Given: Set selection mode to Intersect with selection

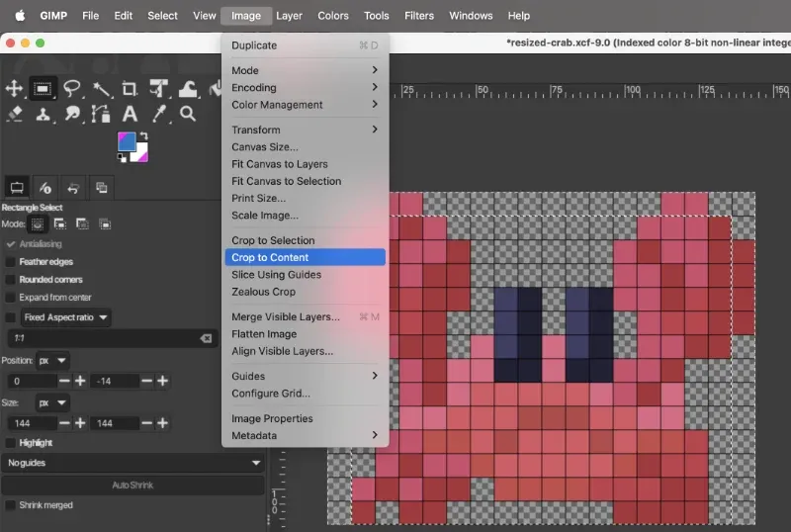Looking at the screenshot, I should [x=105, y=224].
